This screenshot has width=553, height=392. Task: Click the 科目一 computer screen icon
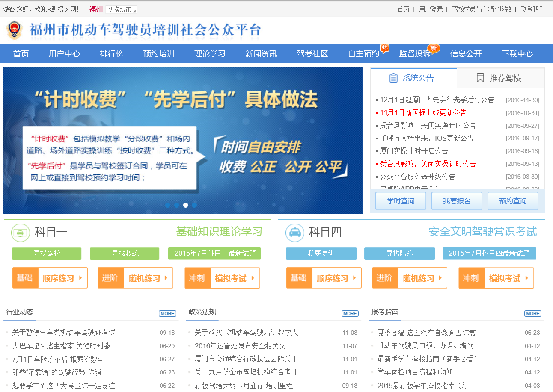(20, 233)
